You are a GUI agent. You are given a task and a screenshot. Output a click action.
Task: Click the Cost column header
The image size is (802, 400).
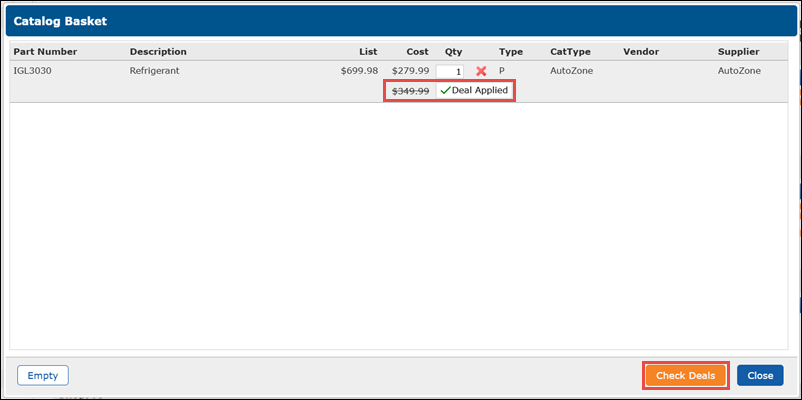pyautogui.click(x=417, y=51)
